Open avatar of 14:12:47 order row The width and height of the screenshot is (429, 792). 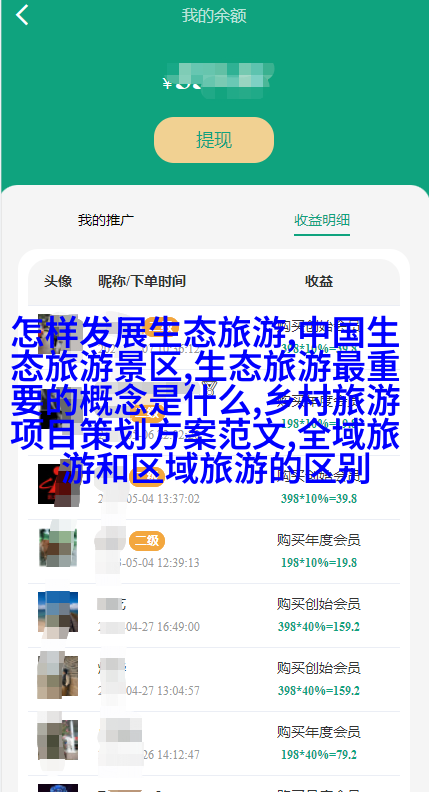point(58,740)
